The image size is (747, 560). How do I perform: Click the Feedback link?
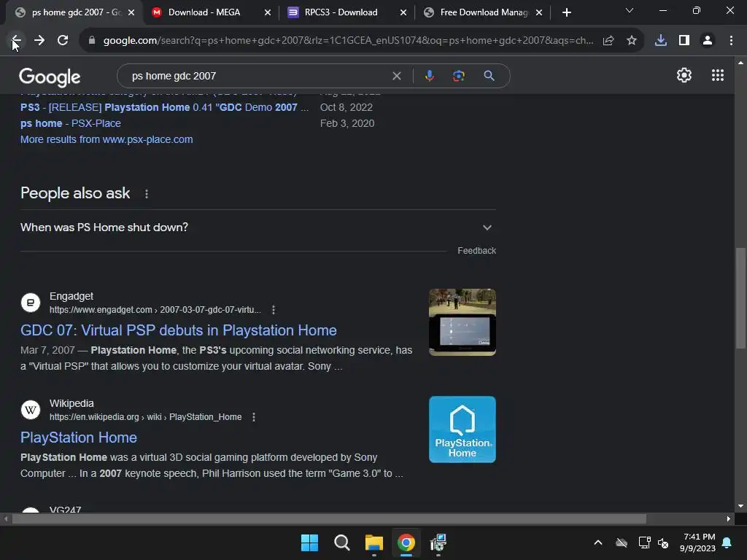(476, 251)
